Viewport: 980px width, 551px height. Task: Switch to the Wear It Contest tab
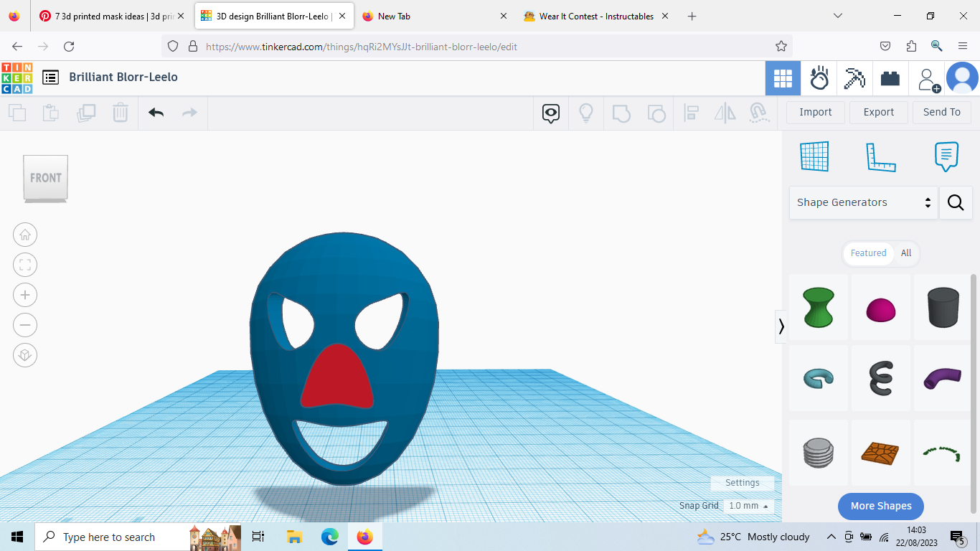pos(595,16)
